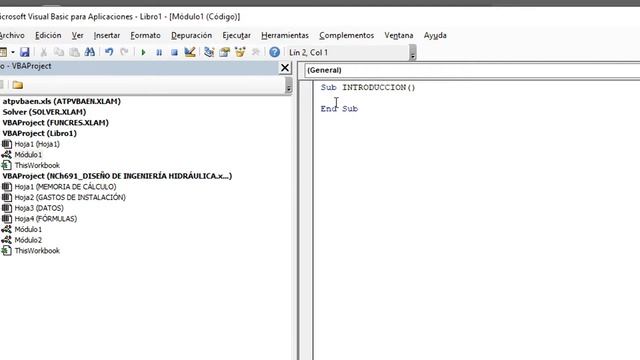
Task: Open the Formato menu
Action: pyautogui.click(x=145, y=36)
